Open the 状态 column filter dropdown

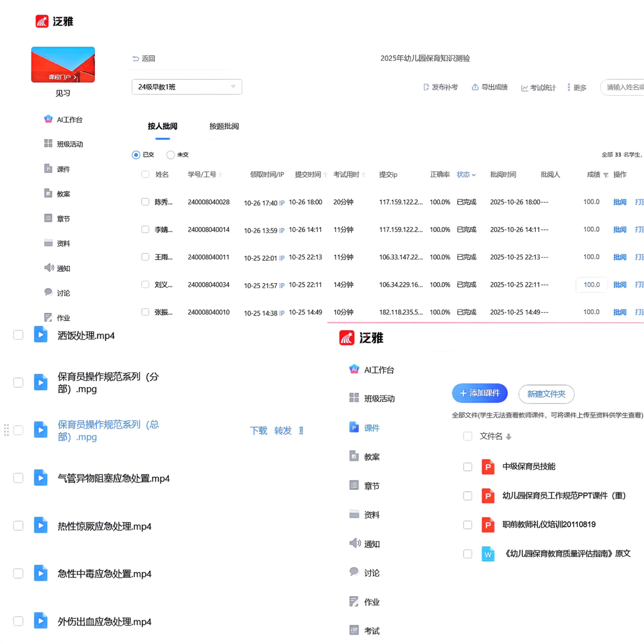[x=466, y=174]
